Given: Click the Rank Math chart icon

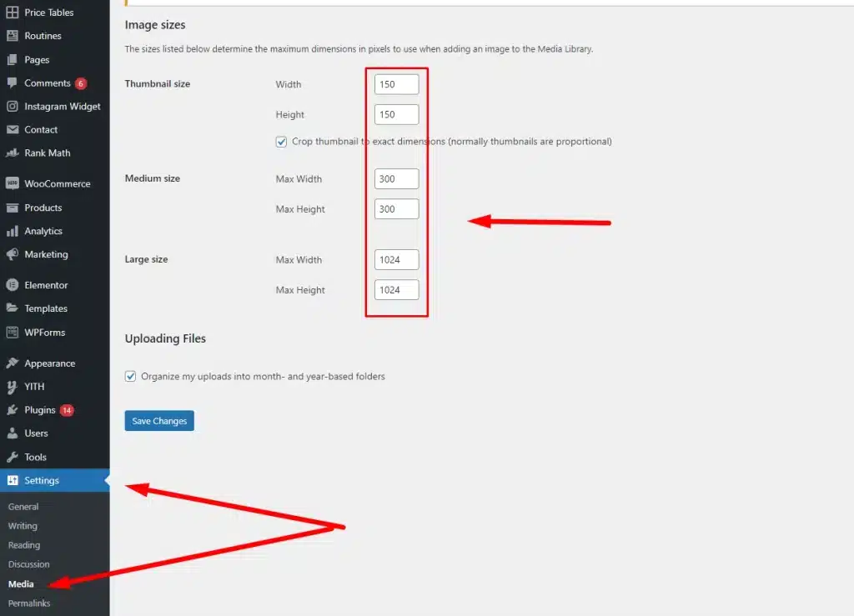Looking at the screenshot, I should point(12,153).
